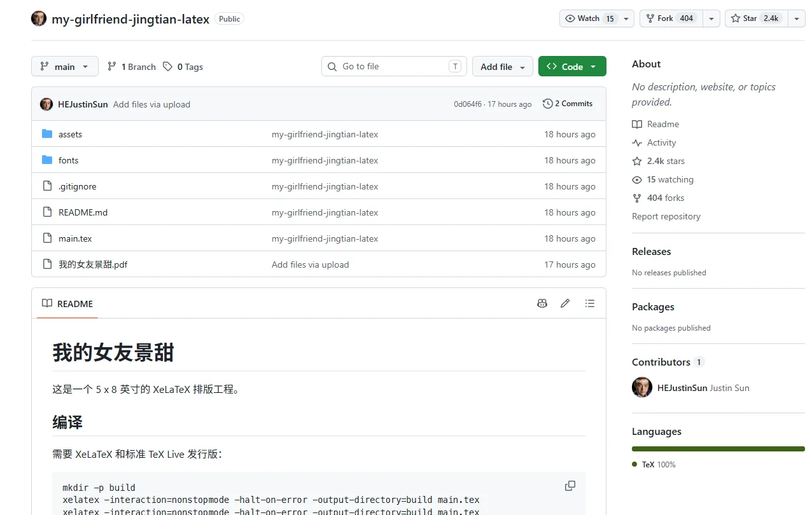Copy the build commands code block
Image resolution: width=812 pixels, height=515 pixels.
coord(570,486)
